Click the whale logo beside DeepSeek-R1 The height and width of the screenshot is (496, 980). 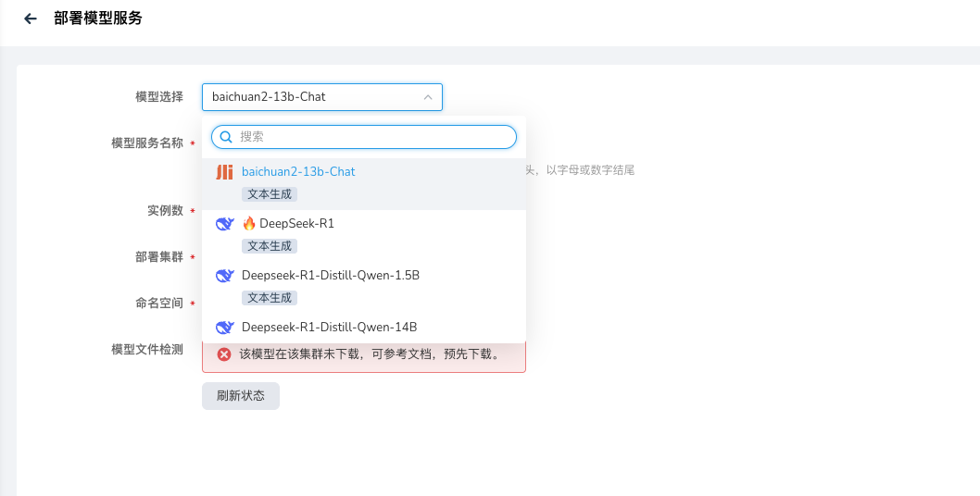pyautogui.click(x=224, y=224)
